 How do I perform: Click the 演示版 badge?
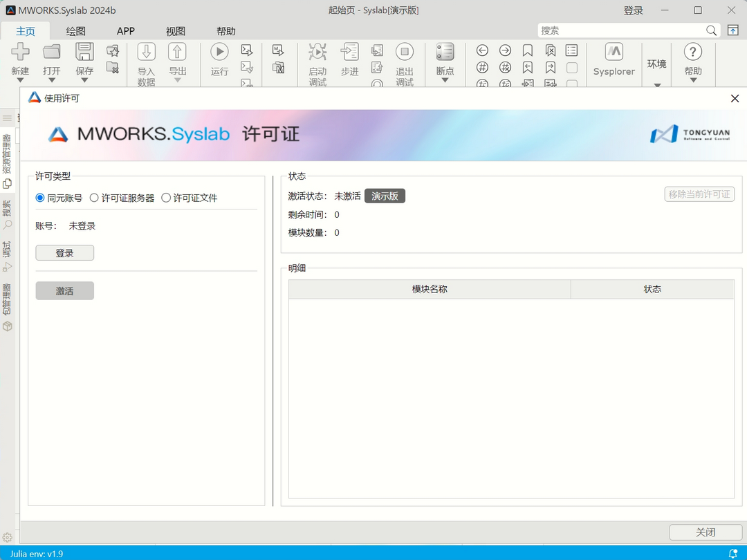pos(385,196)
